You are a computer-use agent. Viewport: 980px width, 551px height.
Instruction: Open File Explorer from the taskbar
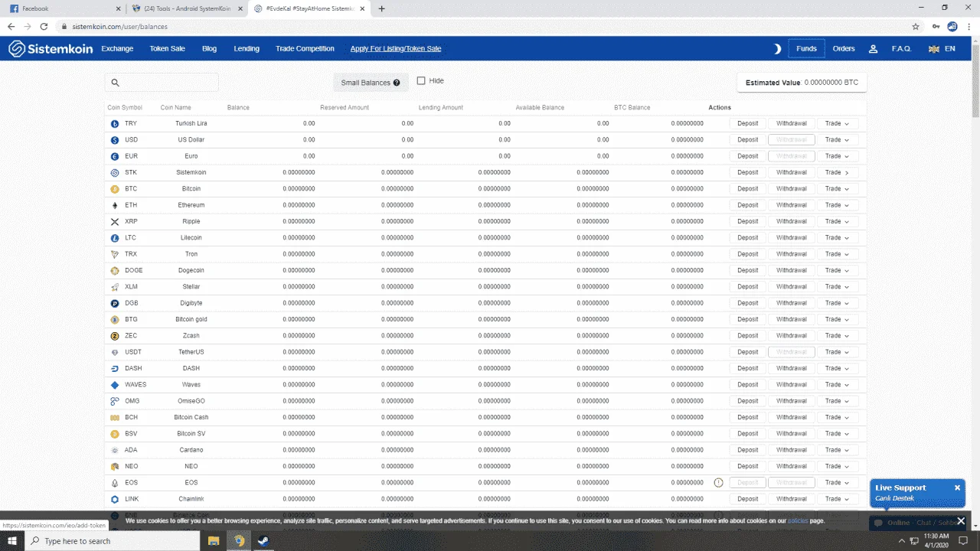[214, 540]
